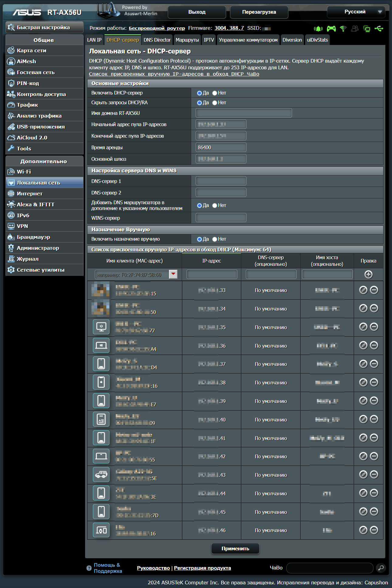Edit the entry with IP ending .41

(363, 438)
